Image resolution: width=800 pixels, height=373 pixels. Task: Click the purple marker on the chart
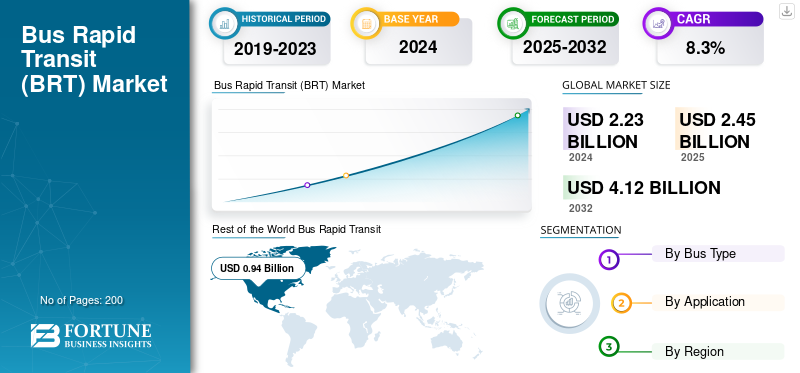click(307, 185)
